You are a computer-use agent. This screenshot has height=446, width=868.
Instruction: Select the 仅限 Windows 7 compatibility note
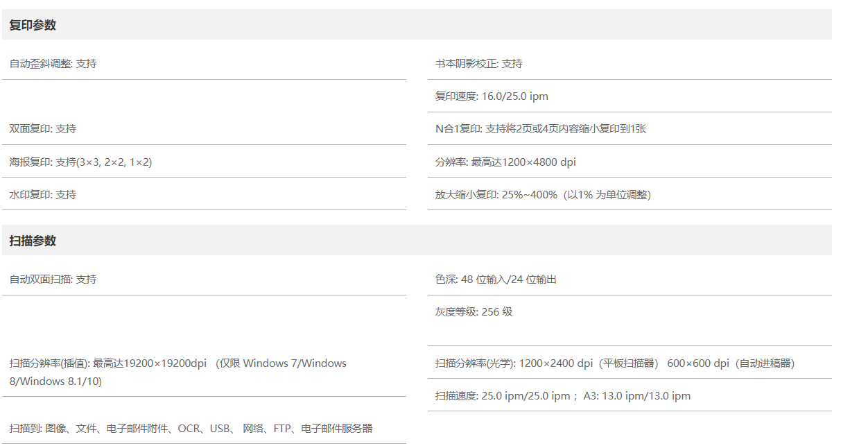pyautogui.click(x=281, y=363)
